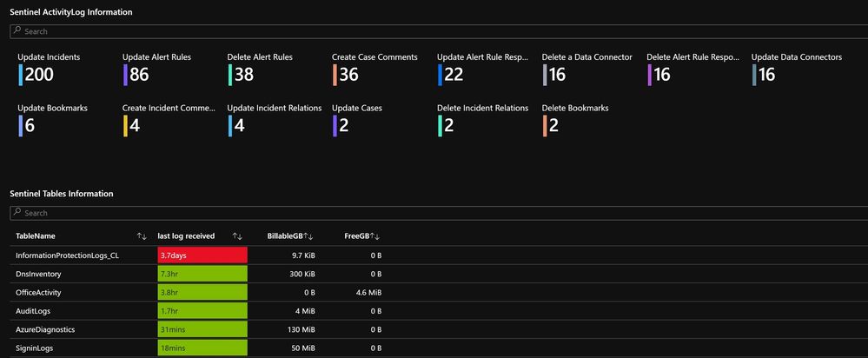Click the yellow color bar beside Create Incident Comments
868x358 pixels.
coord(126,126)
